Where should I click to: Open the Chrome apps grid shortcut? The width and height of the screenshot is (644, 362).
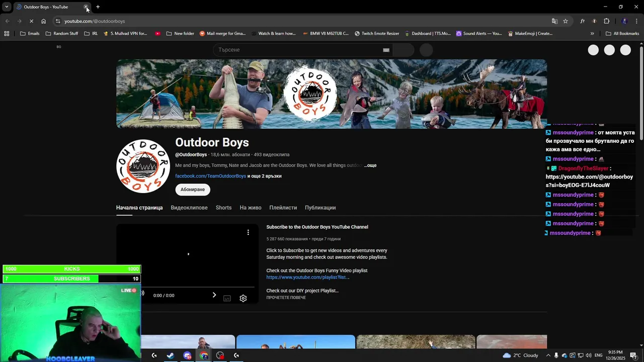(x=7, y=34)
